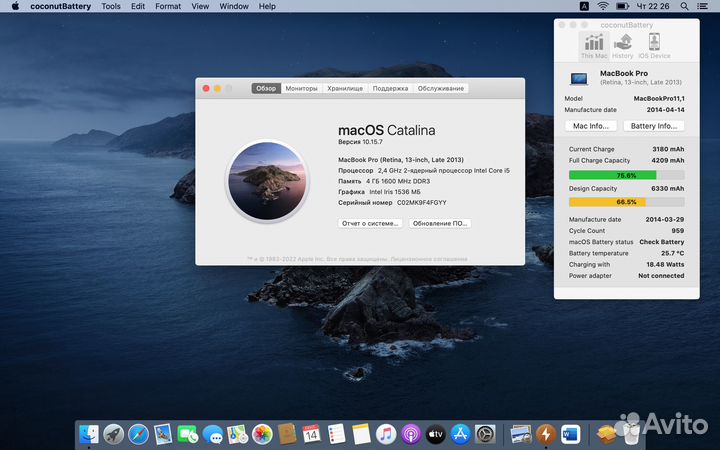Open FaceTime in the Dock
This screenshot has height=450, width=720.
click(187, 434)
